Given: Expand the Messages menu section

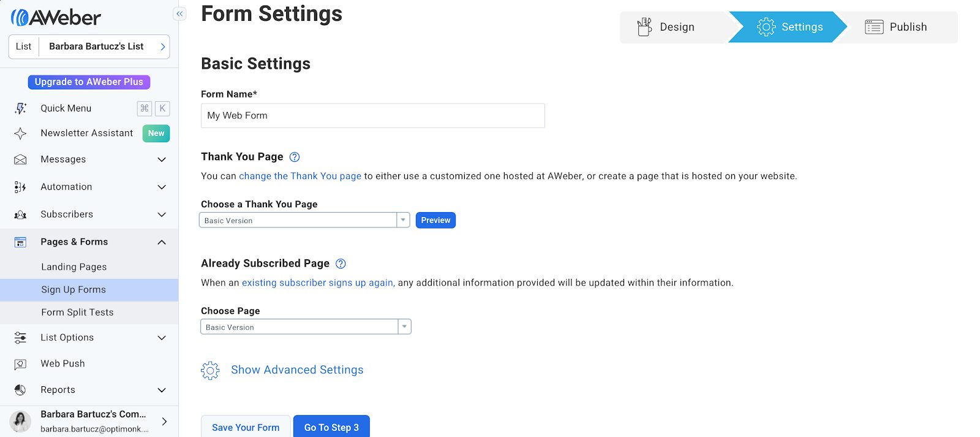Looking at the screenshot, I should click(162, 160).
